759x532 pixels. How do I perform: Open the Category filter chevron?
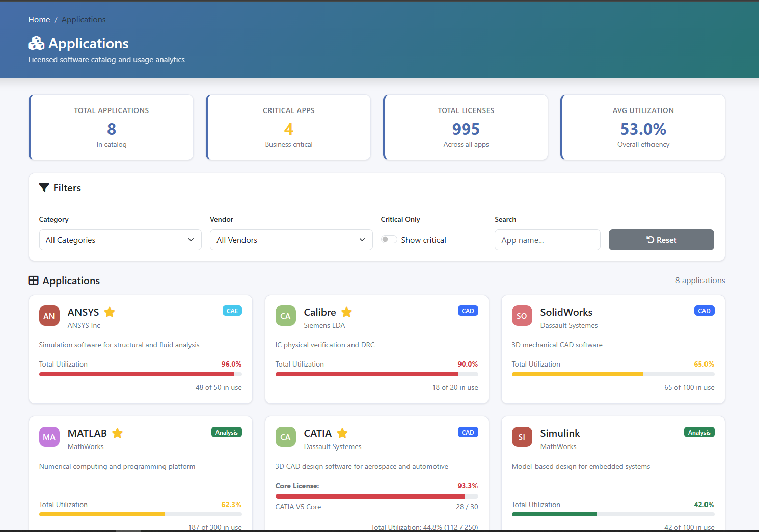point(191,240)
